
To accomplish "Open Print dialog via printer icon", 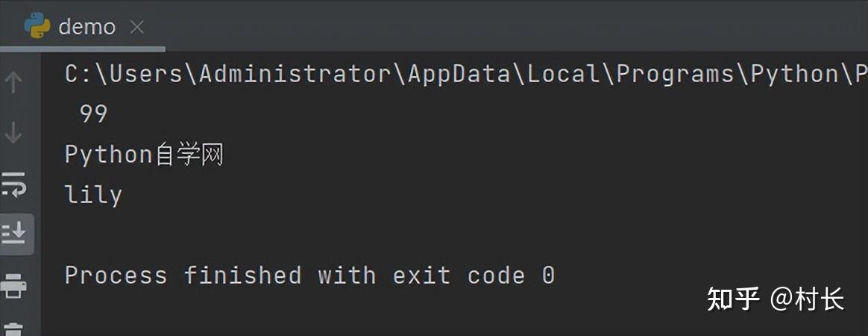I will pyautogui.click(x=13, y=285).
